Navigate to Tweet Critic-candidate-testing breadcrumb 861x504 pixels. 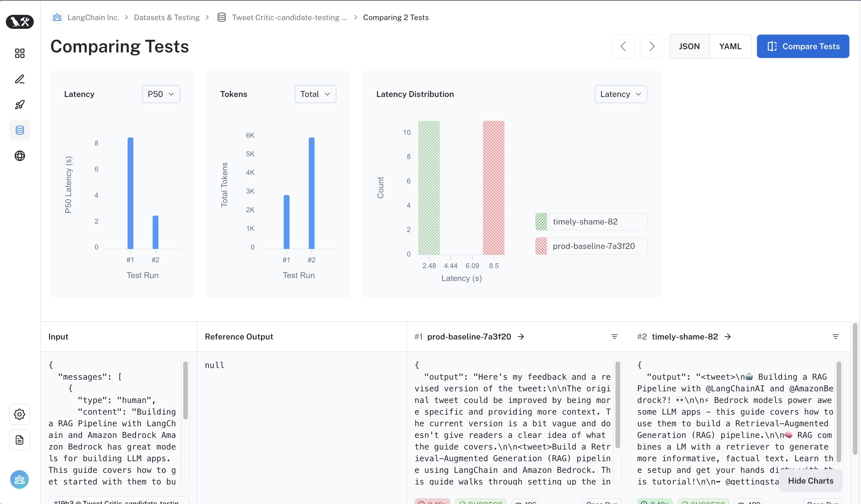pyautogui.click(x=290, y=17)
